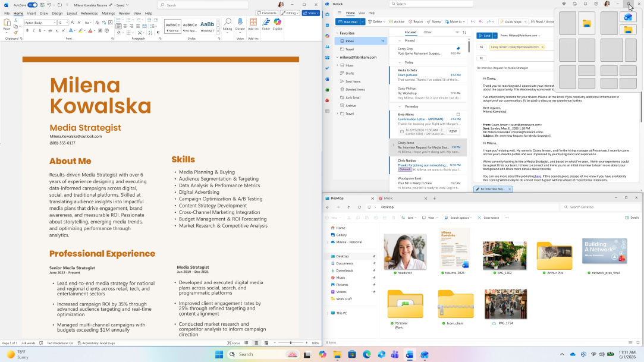
Task: Show paragraph marks pilcrow in Word
Action: coord(159,33)
